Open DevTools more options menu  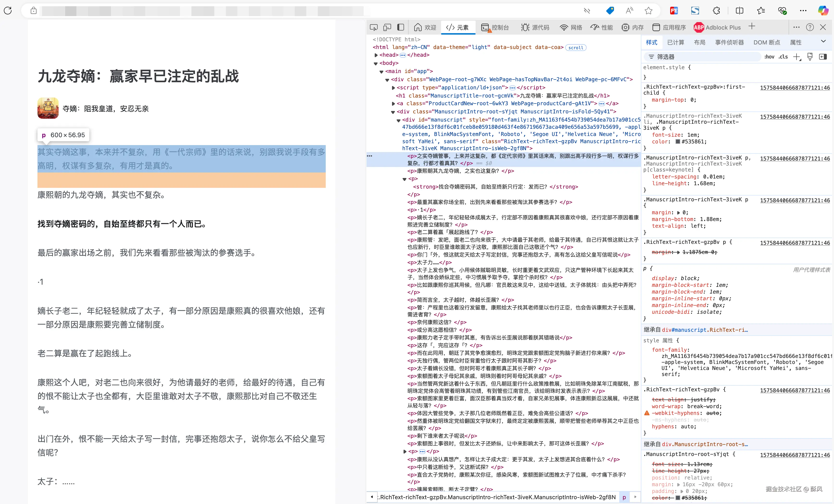tap(796, 27)
